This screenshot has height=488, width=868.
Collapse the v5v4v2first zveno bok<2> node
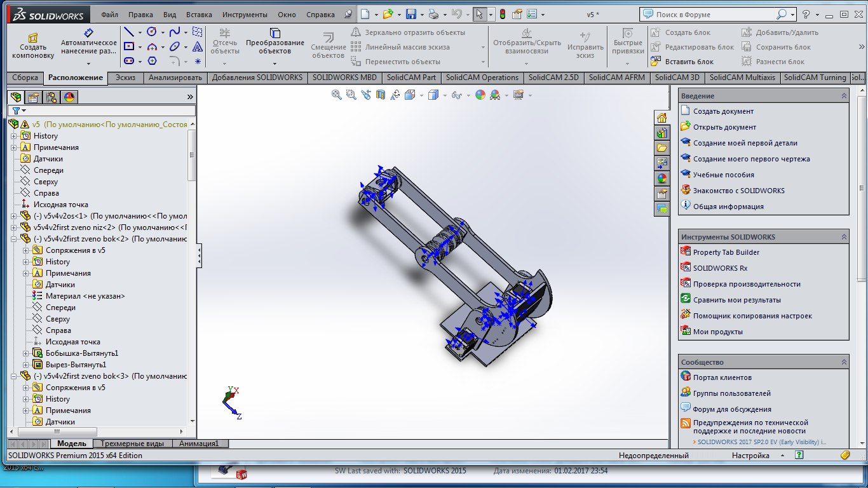point(14,239)
